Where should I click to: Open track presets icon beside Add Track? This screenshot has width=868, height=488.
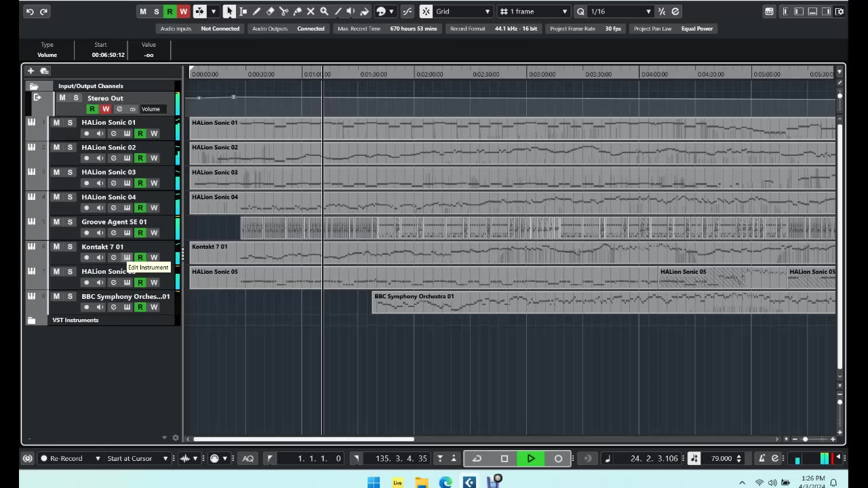(45, 70)
